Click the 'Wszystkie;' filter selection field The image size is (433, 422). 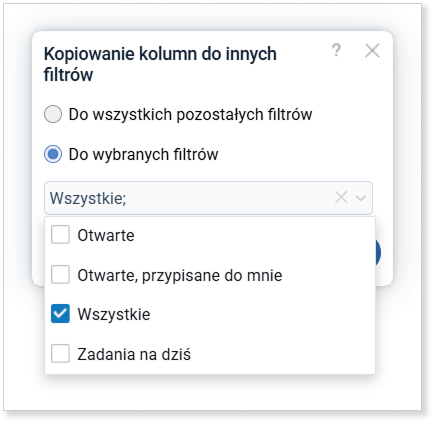[x=208, y=198]
